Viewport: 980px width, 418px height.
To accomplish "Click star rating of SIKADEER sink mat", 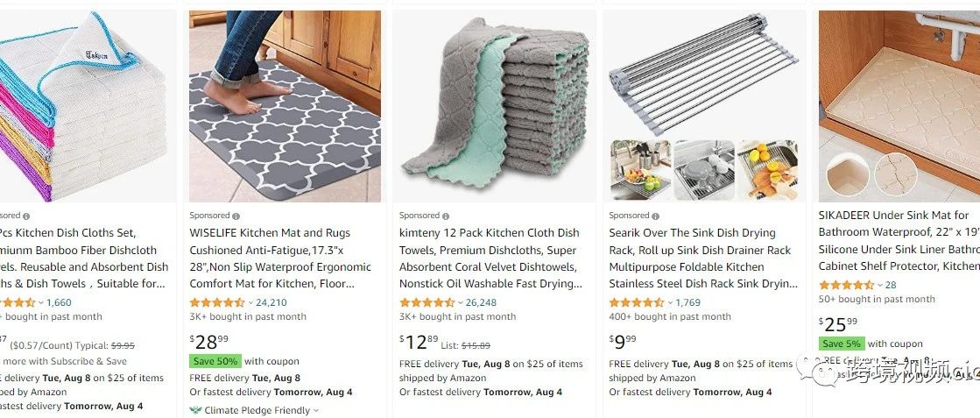I will click(x=846, y=285).
